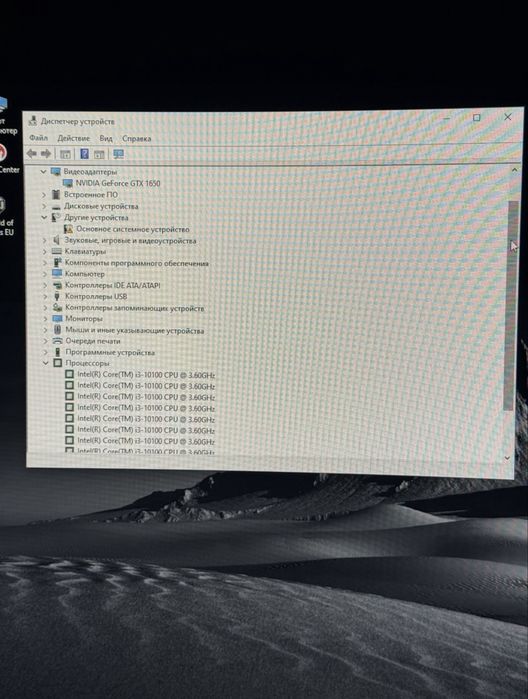
Task: Open the Вид menu
Action: tap(106, 138)
